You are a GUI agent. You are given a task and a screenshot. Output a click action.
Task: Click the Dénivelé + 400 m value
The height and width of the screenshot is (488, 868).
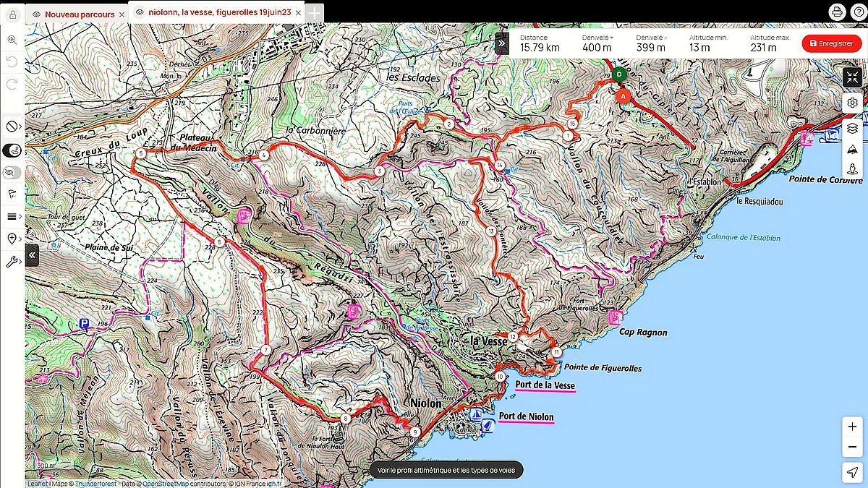[597, 48]
